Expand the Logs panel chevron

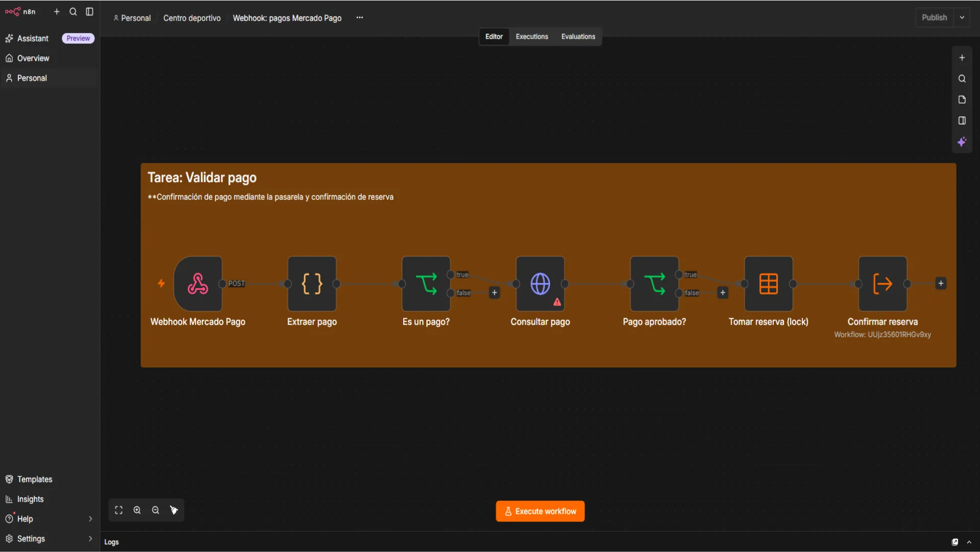[969, 542]
